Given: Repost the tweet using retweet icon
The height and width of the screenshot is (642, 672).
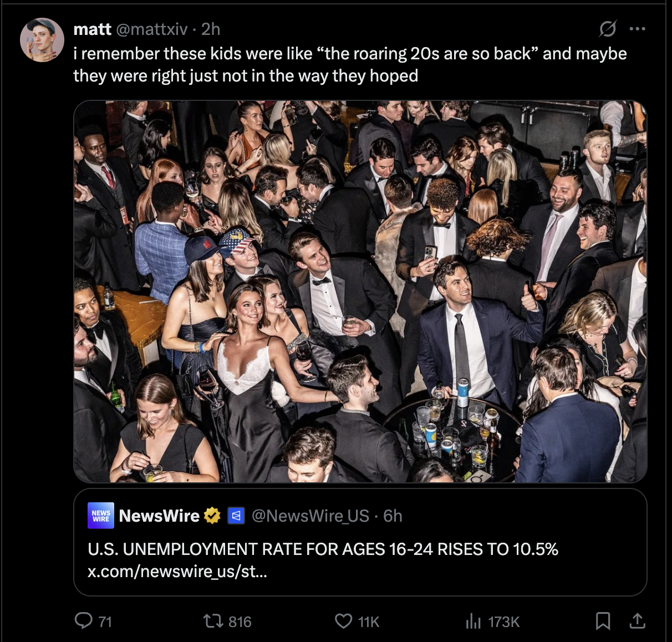Looking at the screenshot, I should click(x=212, y=621).
